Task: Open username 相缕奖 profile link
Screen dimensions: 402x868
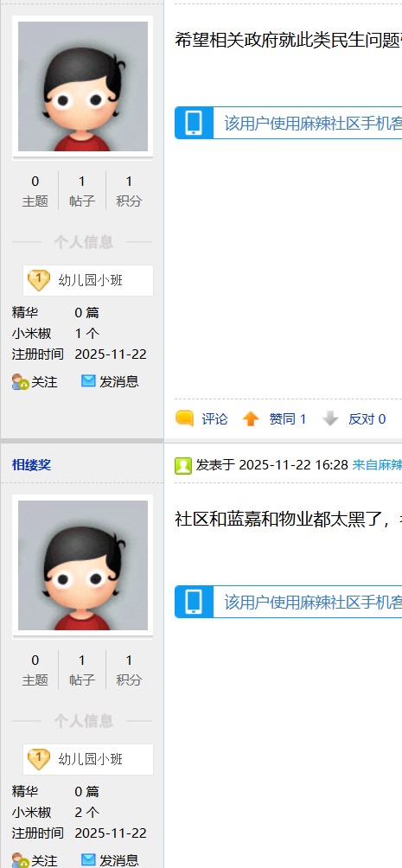Action: (32, 465)
